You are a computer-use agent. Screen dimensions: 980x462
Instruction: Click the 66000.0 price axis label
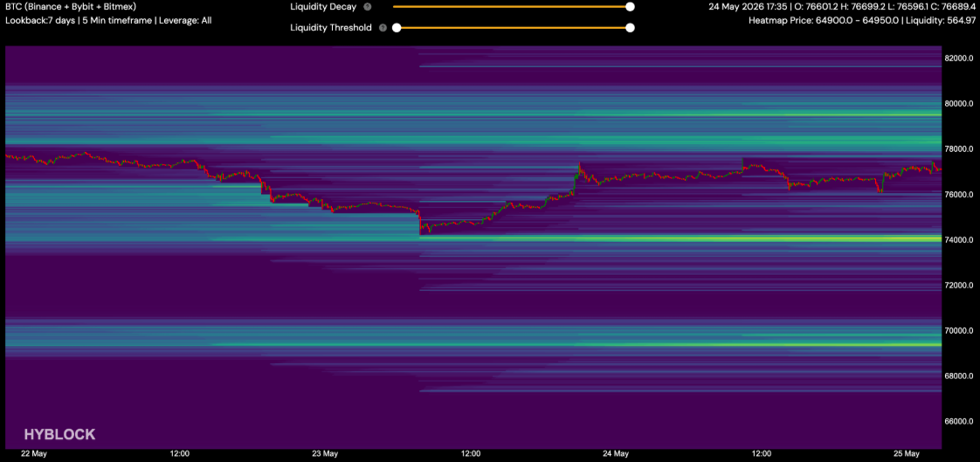pos(959,421)
